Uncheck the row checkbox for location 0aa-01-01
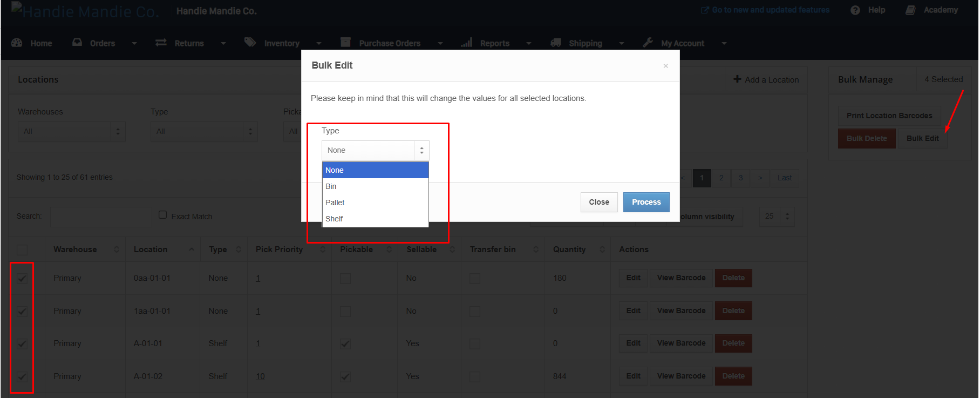This screenshot has width=980, height=398. (x=22, y=279)
